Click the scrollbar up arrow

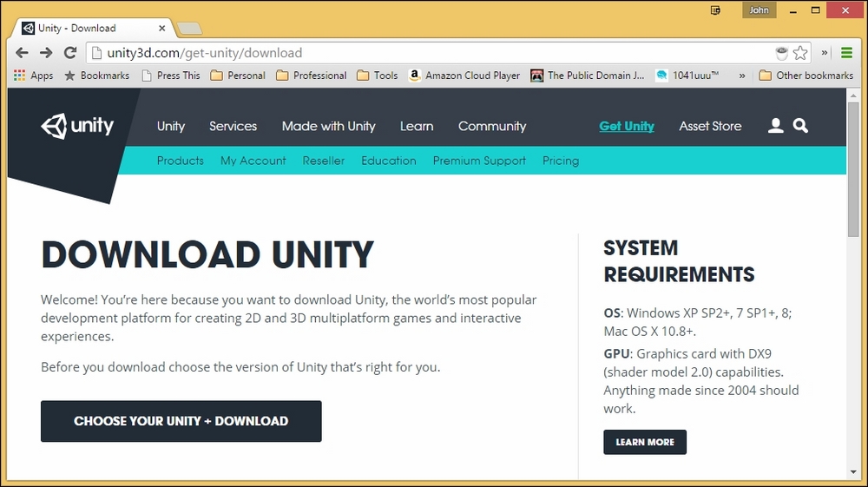coord(853,95)
